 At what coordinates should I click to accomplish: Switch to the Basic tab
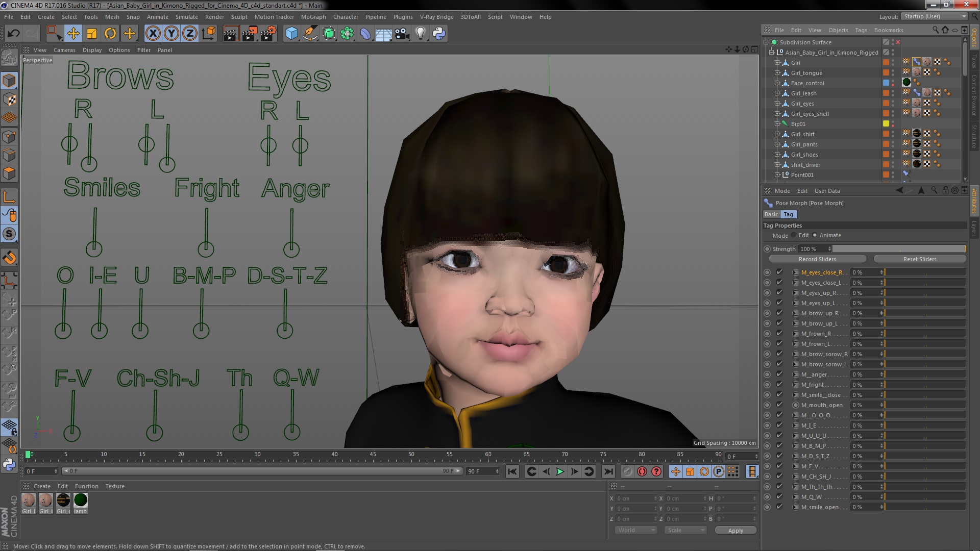[x=771, y=214]
